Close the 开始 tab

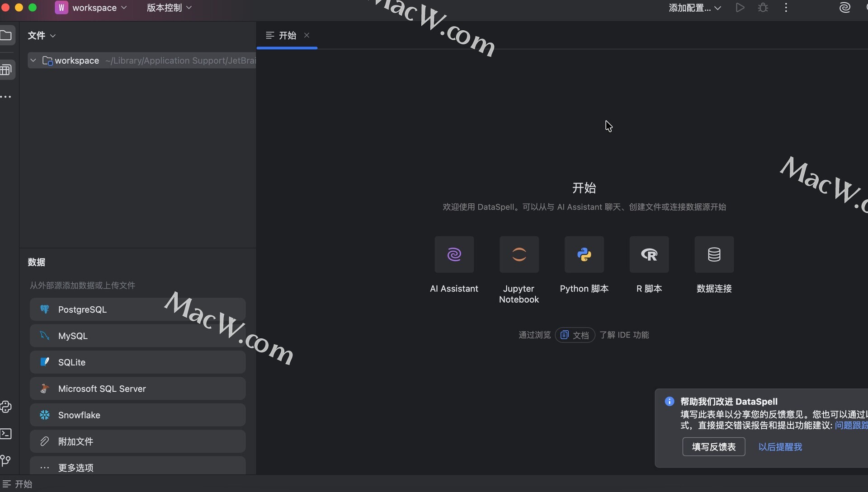pyautogui.click(x=307, y=35)
